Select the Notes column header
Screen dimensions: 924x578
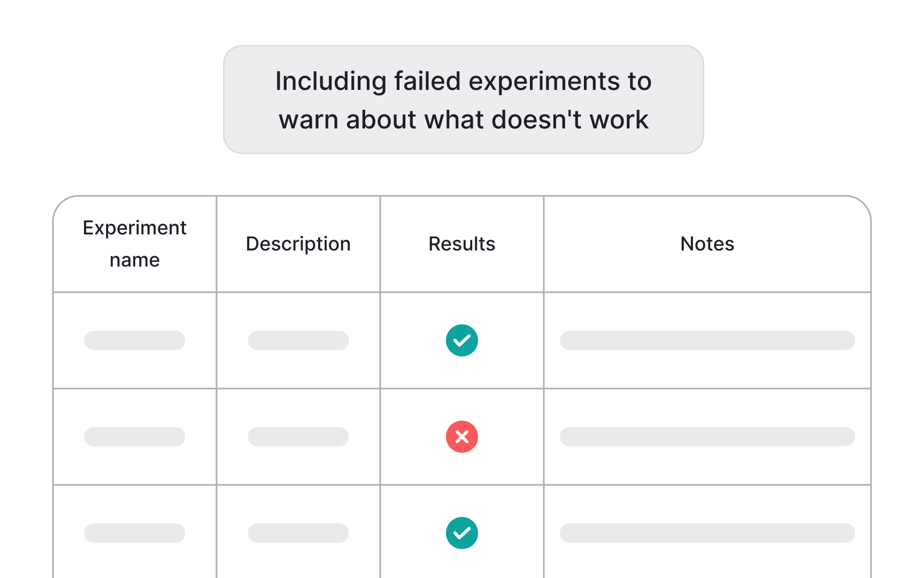pyautogui.click(x=707, y=244)
